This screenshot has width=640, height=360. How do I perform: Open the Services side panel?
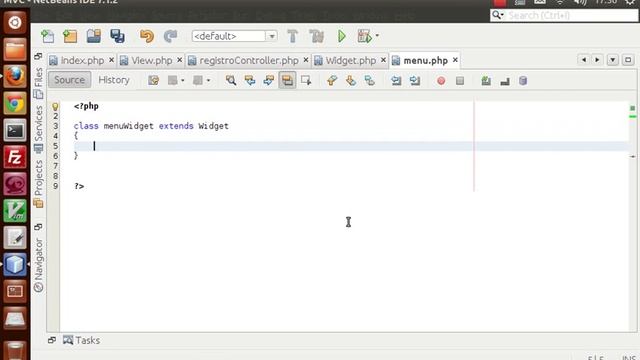pos(39,129)
